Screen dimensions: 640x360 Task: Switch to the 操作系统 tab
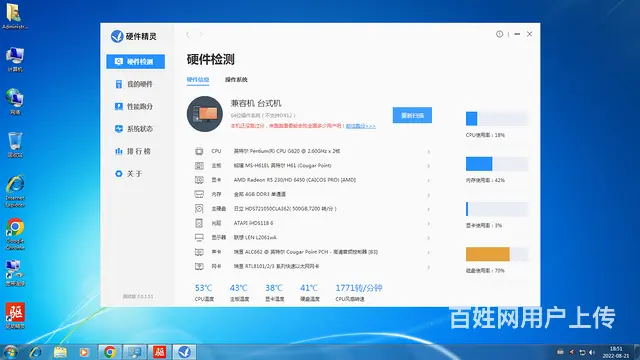pyautogui.click(x=236, y=80)
